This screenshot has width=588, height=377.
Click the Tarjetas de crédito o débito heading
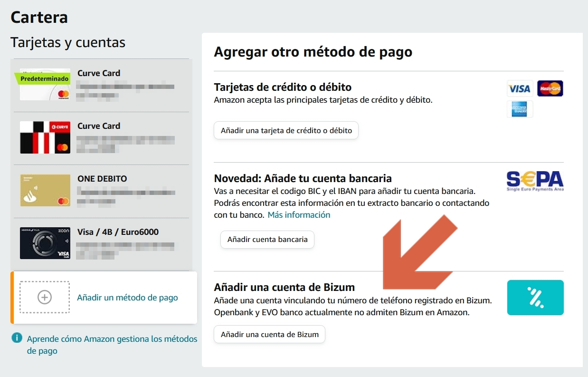283,87
